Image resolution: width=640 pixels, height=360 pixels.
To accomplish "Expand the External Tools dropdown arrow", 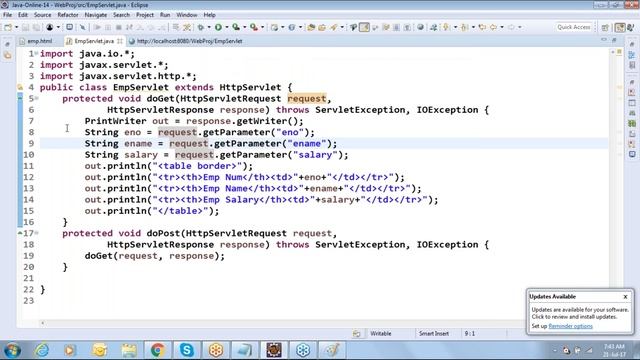I will [262, 27].
